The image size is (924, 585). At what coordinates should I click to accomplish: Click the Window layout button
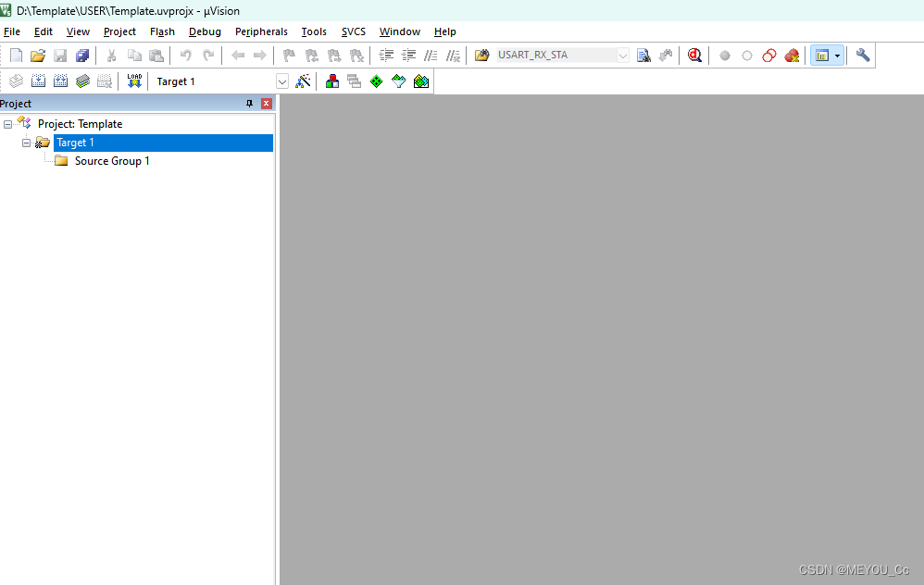point(822,56)
